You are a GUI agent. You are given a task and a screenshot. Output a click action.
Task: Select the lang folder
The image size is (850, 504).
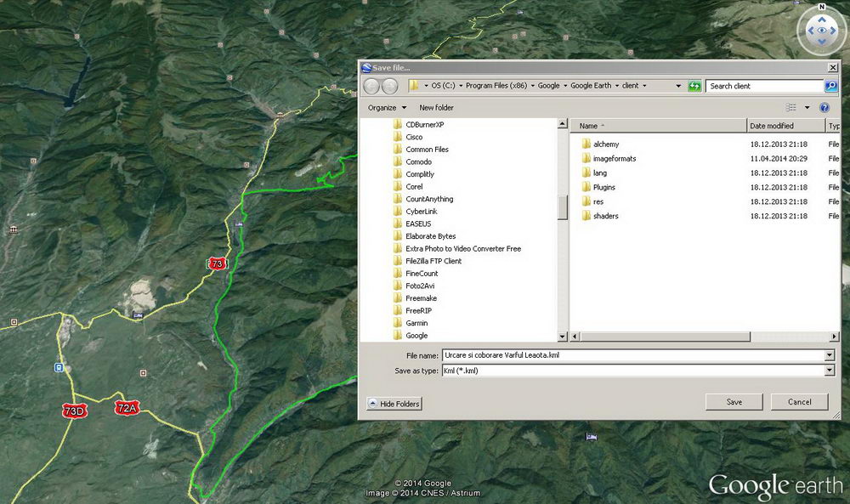(x=594, y=173)
